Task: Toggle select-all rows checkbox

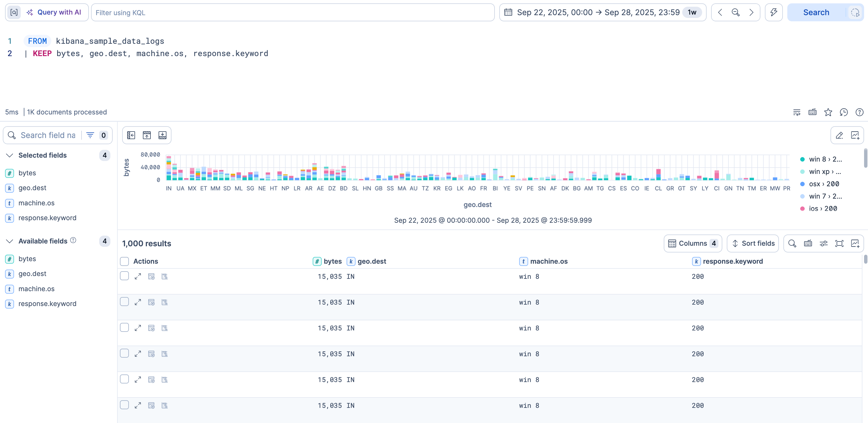Action: pyautogui.click(x=124, y=261)
